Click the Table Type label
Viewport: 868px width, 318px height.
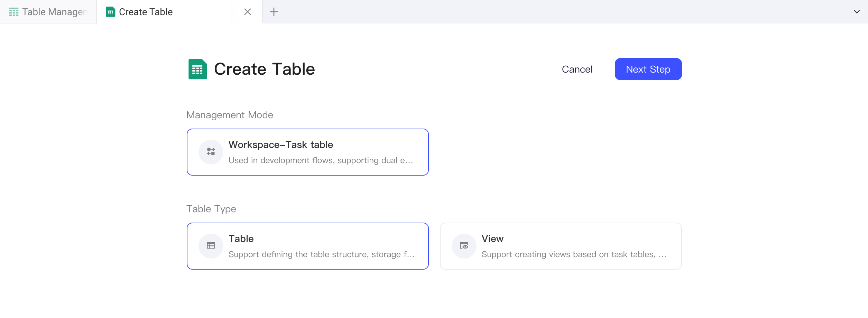point(211,209)
